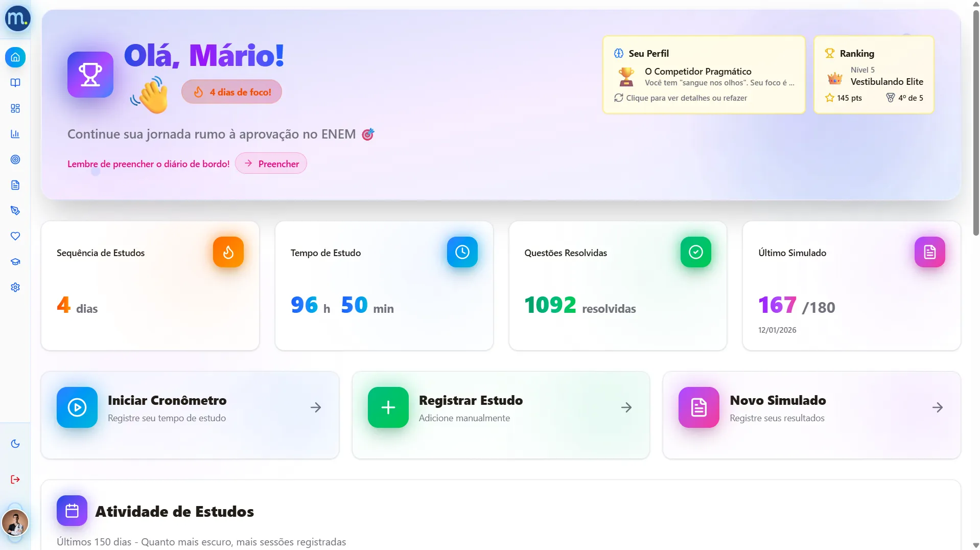
Task: Open the settings gear sidebar icon
Action: (x=15, y=287)
